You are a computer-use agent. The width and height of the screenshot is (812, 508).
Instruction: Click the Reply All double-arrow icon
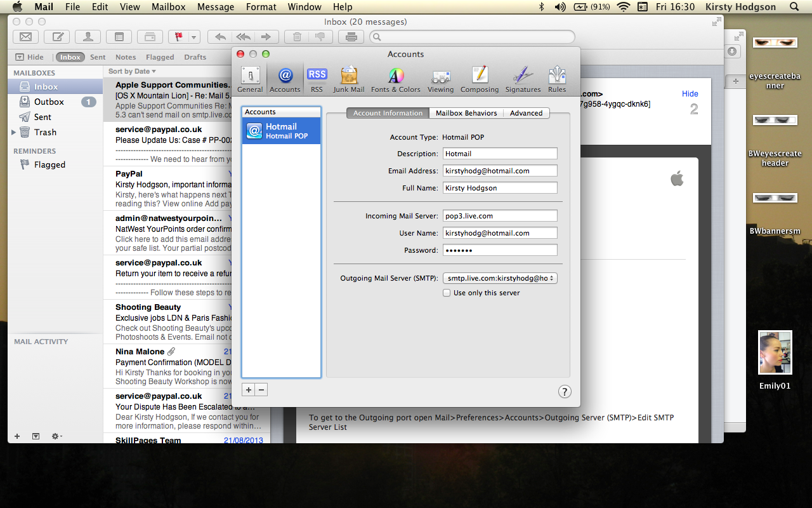coord(243,37)
